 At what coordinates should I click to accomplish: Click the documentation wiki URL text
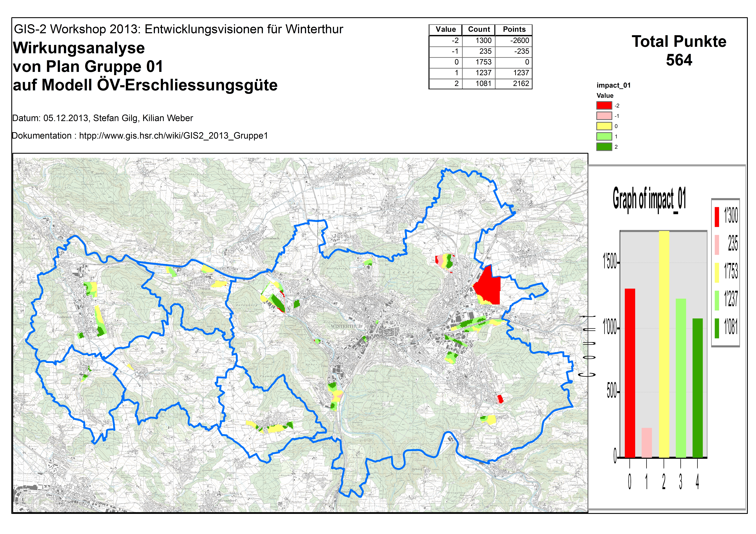(x=174, y=136)
